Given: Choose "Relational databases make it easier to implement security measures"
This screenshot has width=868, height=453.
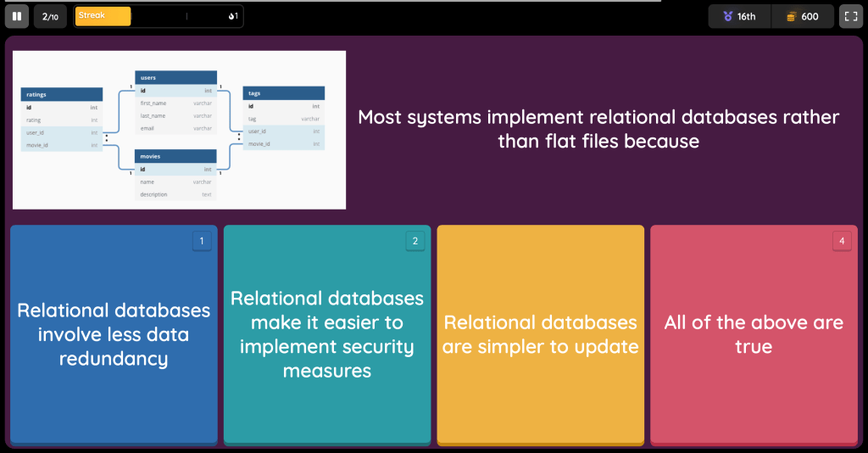Looking at the screenshot, I should point(327,334).
